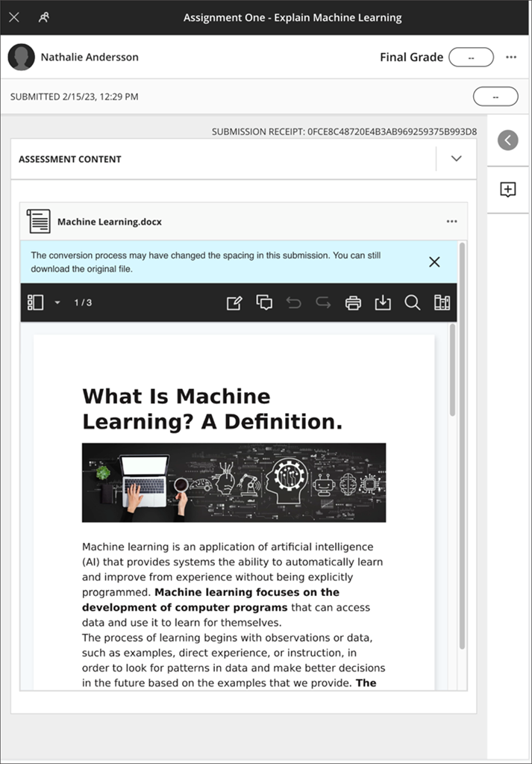Open Machine Learning.docx options menu
Screen dimensions: 532x764
click(x=451, y=222)
